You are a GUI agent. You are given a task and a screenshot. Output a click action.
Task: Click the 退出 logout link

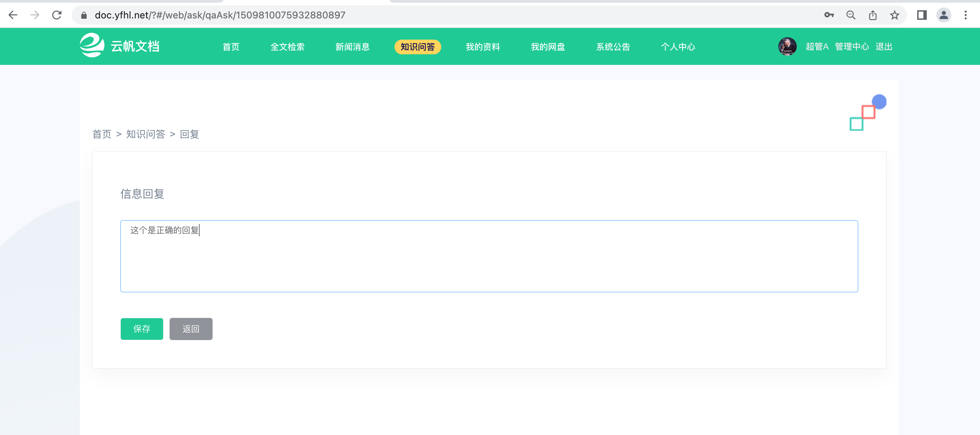coord(884,47)
